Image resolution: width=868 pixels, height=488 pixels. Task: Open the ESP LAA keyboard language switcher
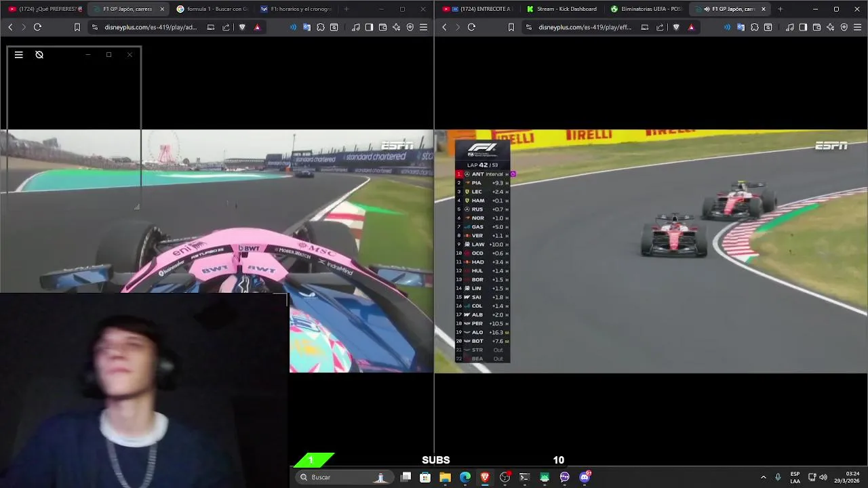pos(795,477)
